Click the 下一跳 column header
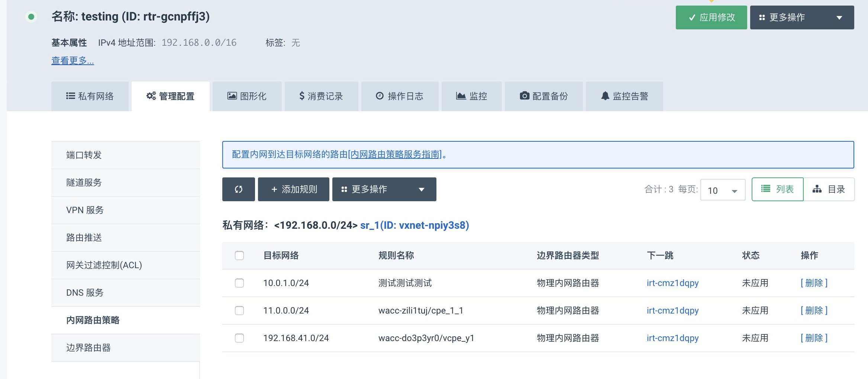The image size is (868, 379). click(660, 256)
